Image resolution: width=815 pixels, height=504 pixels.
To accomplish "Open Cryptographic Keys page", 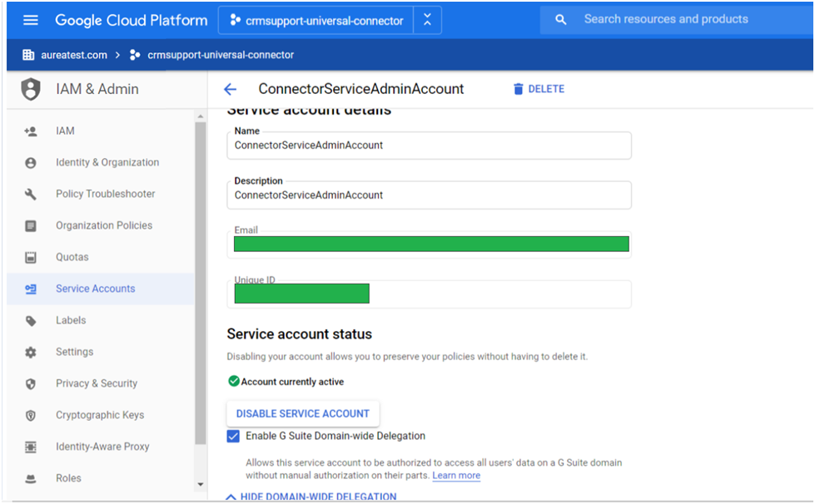I will point(100,415).
